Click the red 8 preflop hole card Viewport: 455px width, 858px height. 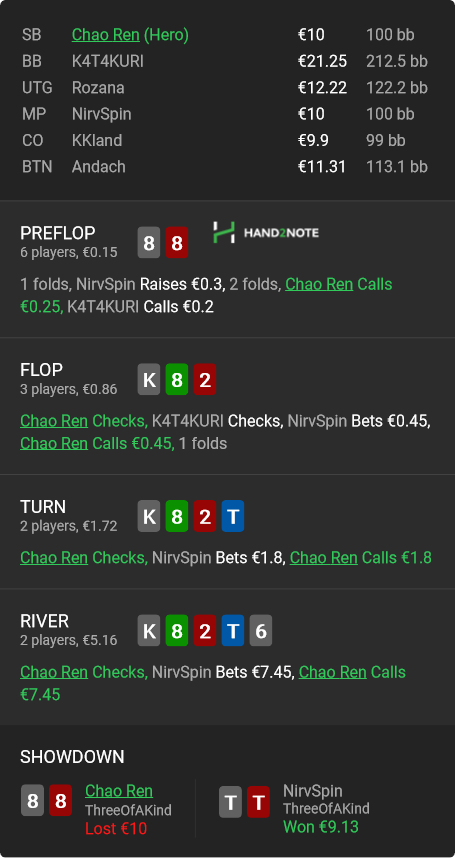coord(177,242)
